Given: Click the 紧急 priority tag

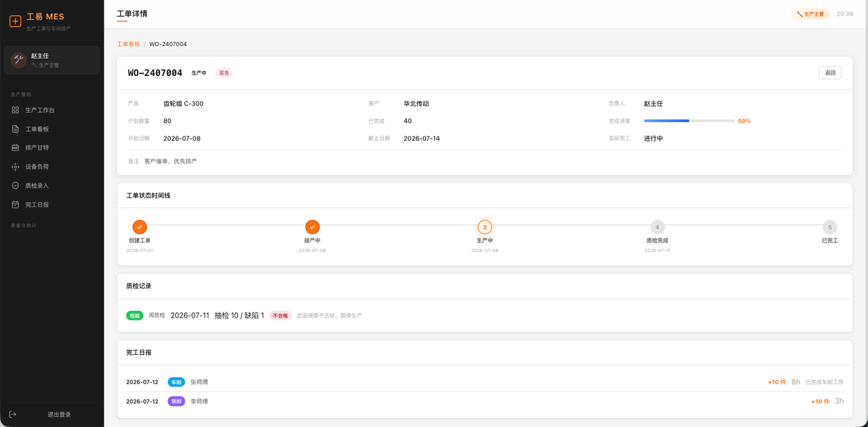Looking at the screenshot, I should (x=224, y=73).
